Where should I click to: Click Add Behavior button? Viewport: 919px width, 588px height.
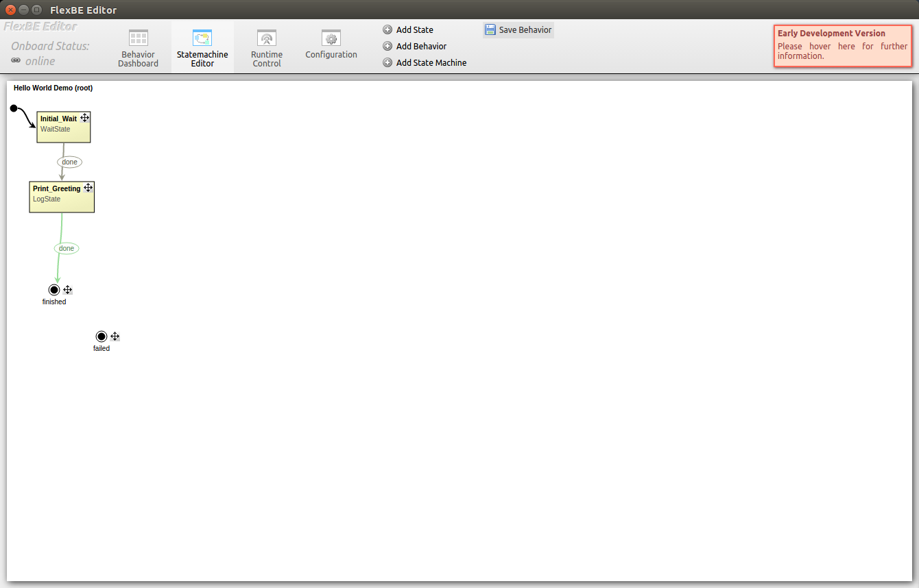tap(415, 46)
